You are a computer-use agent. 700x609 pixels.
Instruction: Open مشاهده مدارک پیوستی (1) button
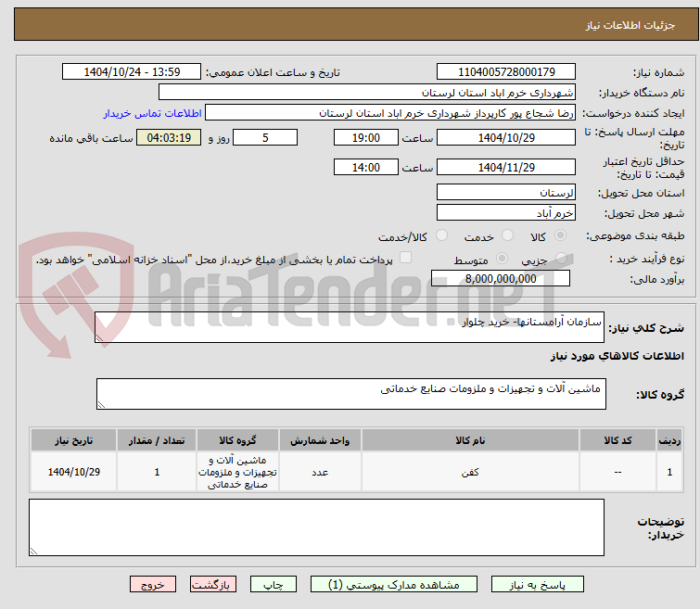394,585
